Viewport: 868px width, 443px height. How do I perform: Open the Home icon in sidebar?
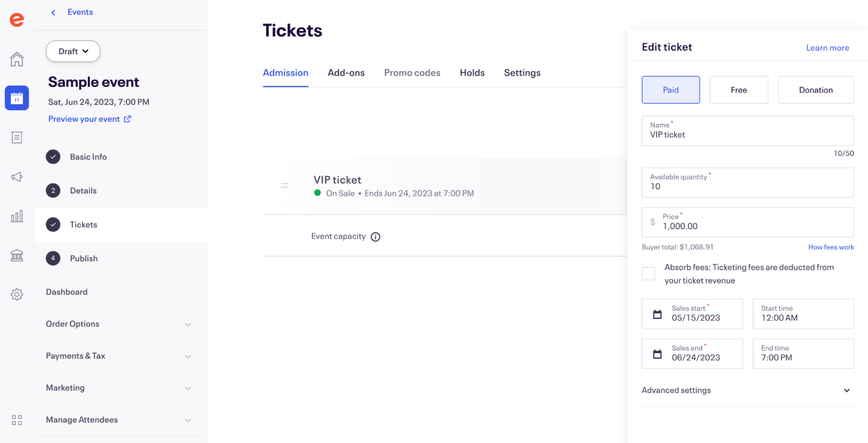17,59
